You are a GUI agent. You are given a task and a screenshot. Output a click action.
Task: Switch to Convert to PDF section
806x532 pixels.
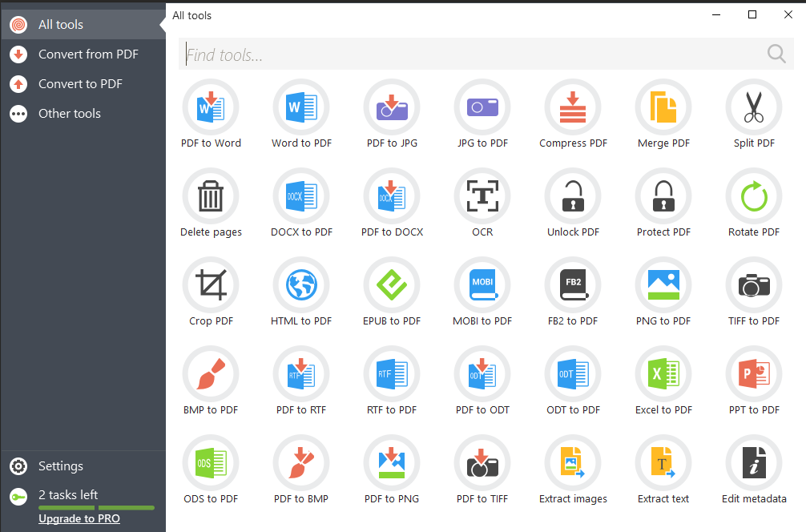coord(79,83)
